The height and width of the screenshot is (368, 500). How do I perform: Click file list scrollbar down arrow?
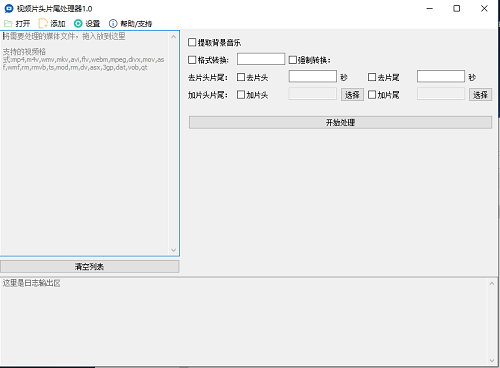[x=173, y=250]
